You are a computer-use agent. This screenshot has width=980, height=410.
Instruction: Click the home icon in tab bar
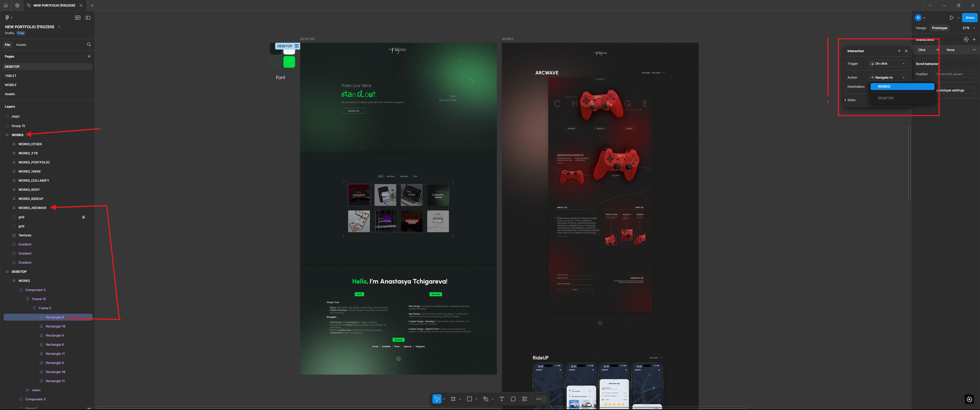tap(6, 5)
